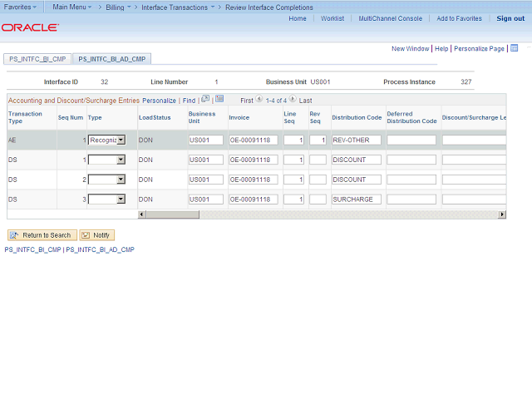Click Distribution Code field containing REV-OTHER
The width and height of the screenshot is (532, 399).
tap(356, 140)
